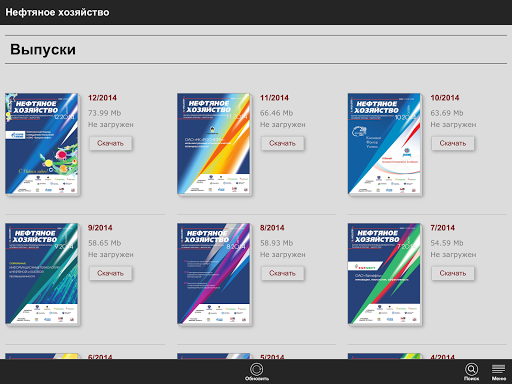Tap the Обновить refresh icon
This screenshot has width=512, height=384.
point(257,372)
